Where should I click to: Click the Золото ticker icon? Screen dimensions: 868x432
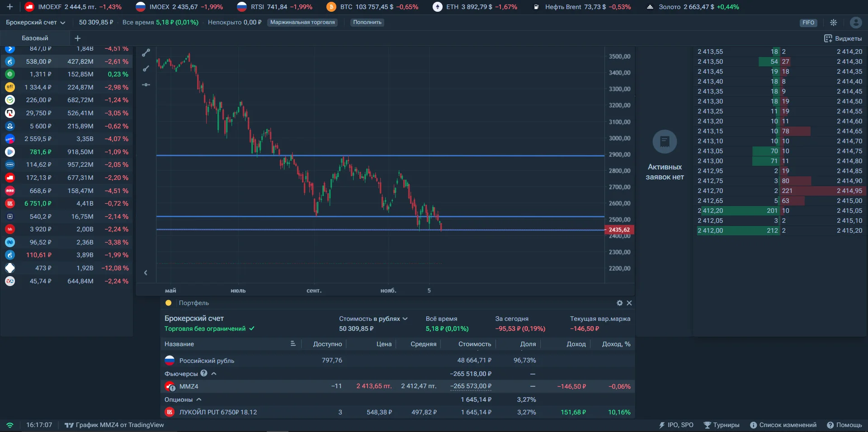650,7
